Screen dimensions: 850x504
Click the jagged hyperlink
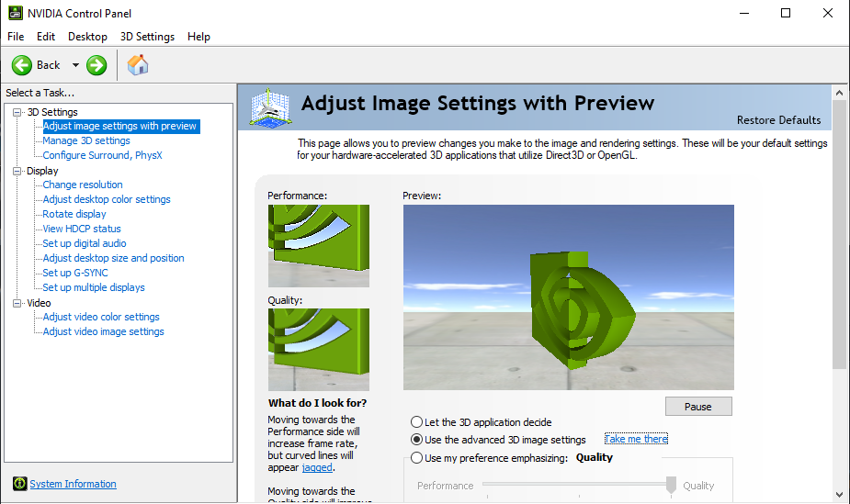pos(317,467)
